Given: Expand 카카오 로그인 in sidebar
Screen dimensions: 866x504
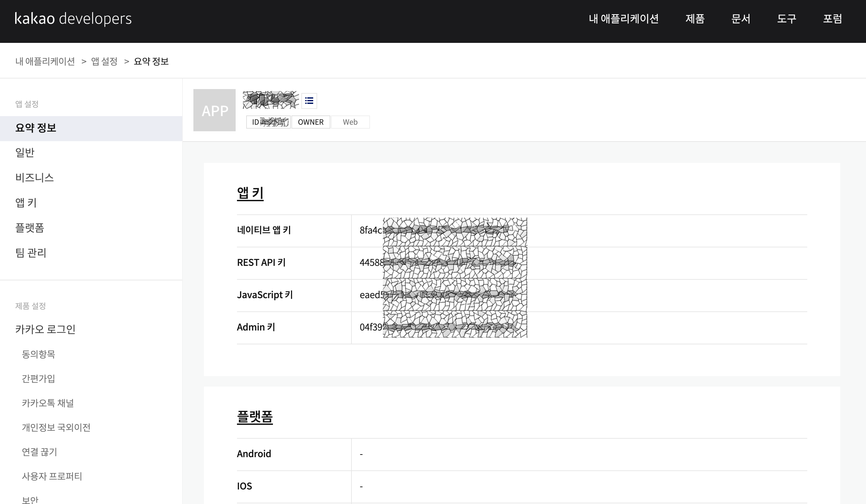Looking at the screenshot, I should [45, 329].
